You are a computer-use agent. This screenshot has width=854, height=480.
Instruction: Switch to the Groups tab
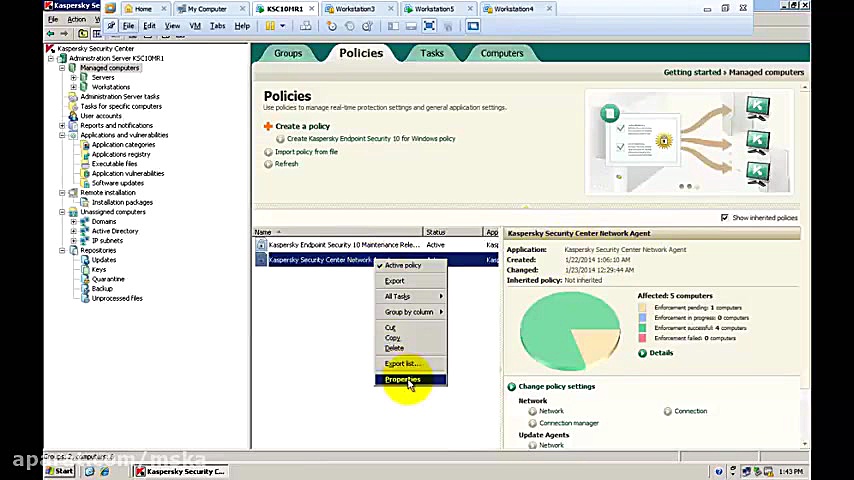click(x=288, y=53)
